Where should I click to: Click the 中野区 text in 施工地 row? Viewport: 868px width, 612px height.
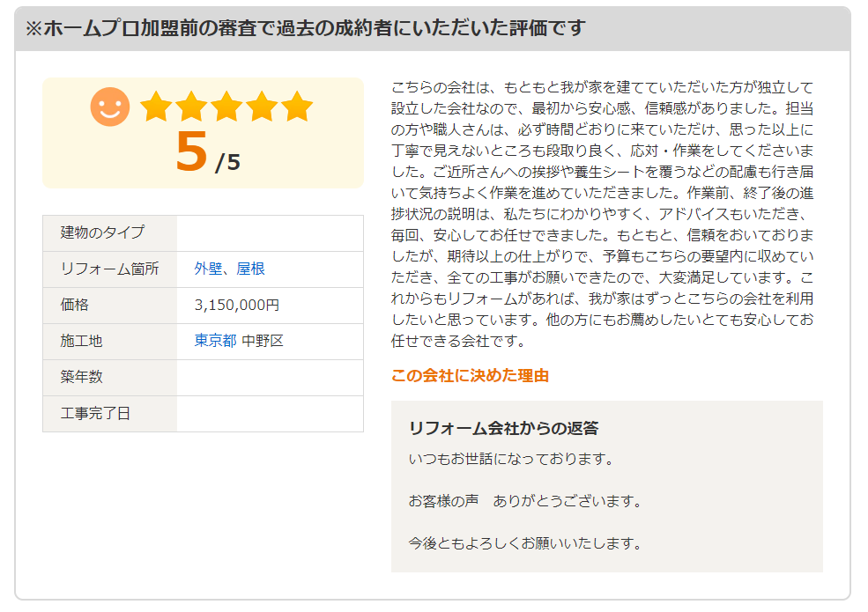(x=263, y=342)
